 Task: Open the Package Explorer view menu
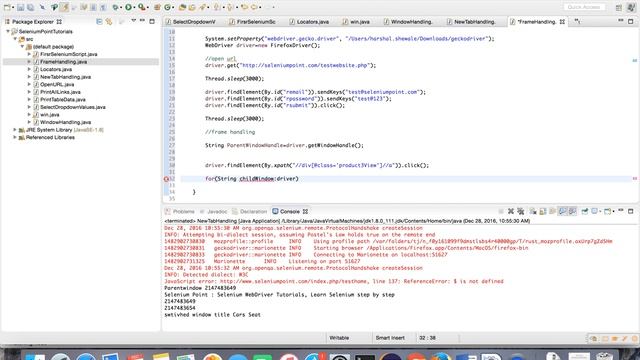pyautogui.click(x=133, y=21)
